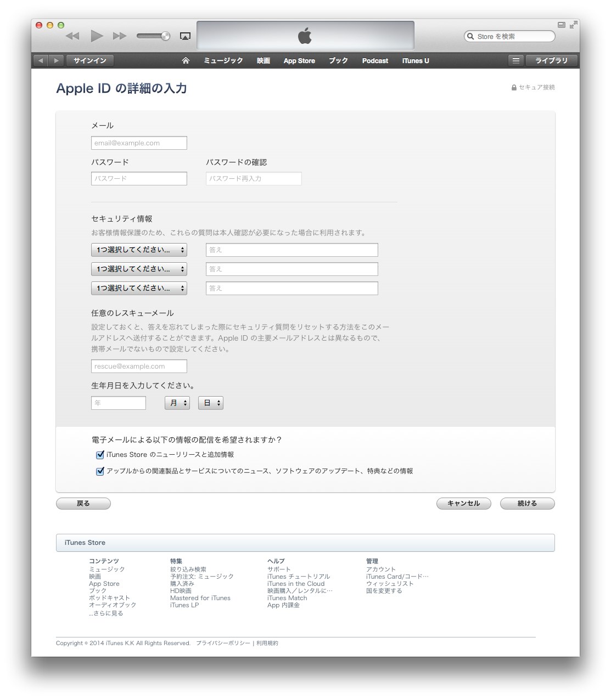Open the list menu icon
This screenshot has width=611, height=700.
pos(515,60)
